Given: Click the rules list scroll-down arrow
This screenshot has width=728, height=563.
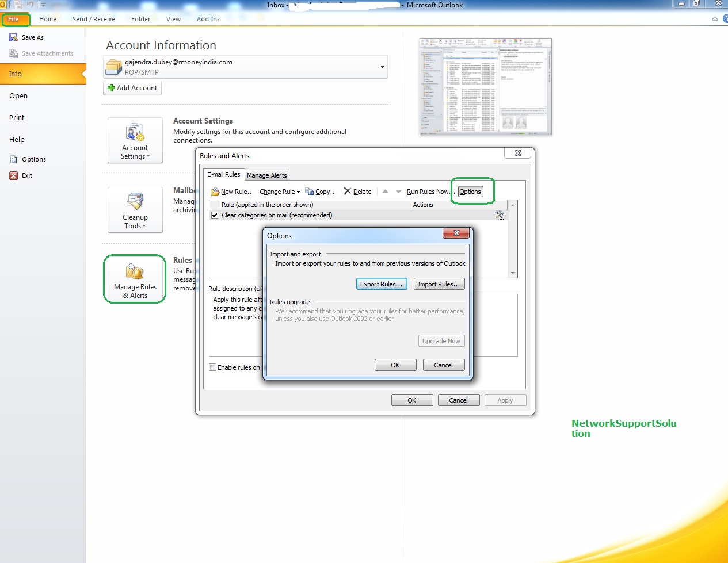Looking at the screenshot, I should (513, 273).
